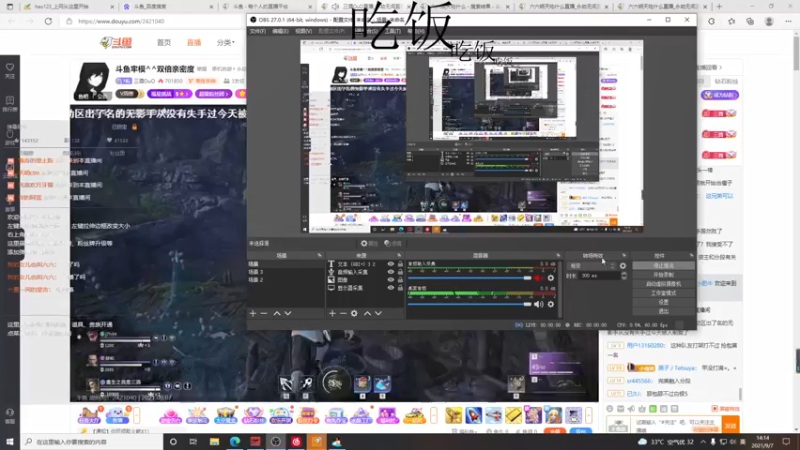
Task: Click Exit button in OBS controls
Action: pos(663,311)
